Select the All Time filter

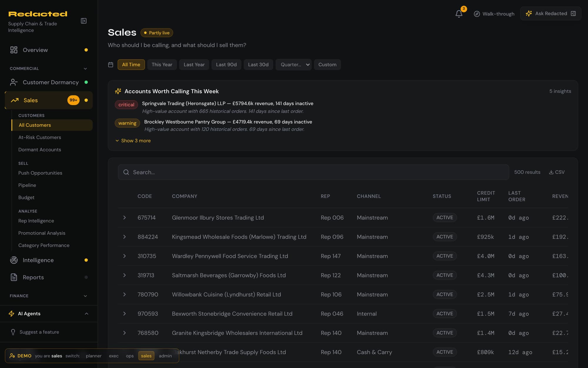click(131, 64)
